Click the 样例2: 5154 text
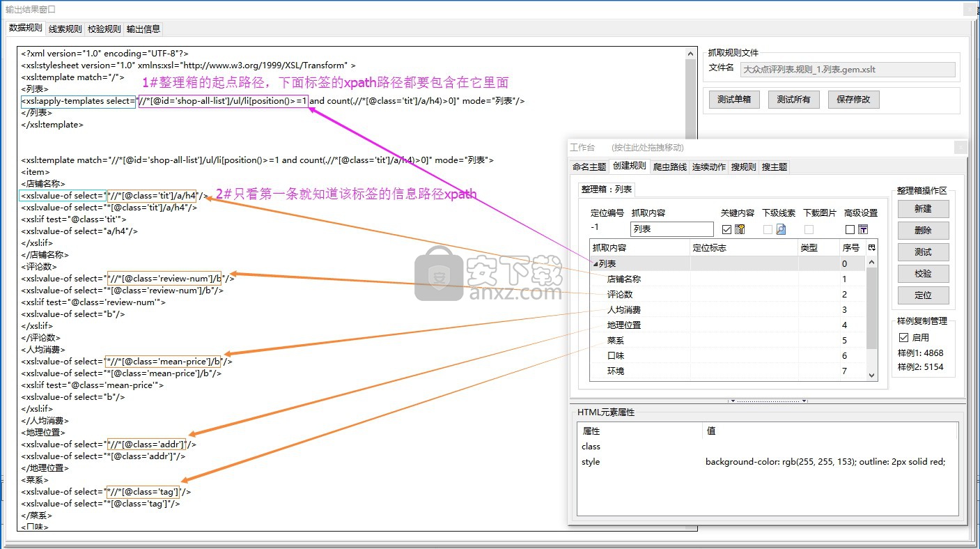Image resolution: width=980 pixels, height=549 pixels. click(921, 367)
